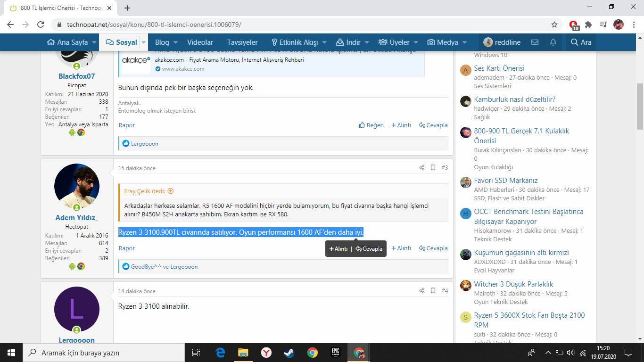Like Blackfox07's post with Beğen
The height and width of the screenshot is (362, 644).
[371, 125]
